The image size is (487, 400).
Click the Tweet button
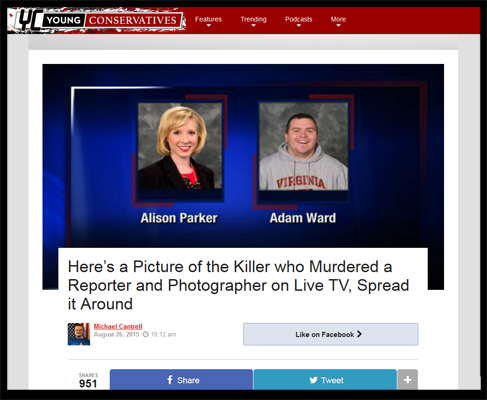[325, 380]
